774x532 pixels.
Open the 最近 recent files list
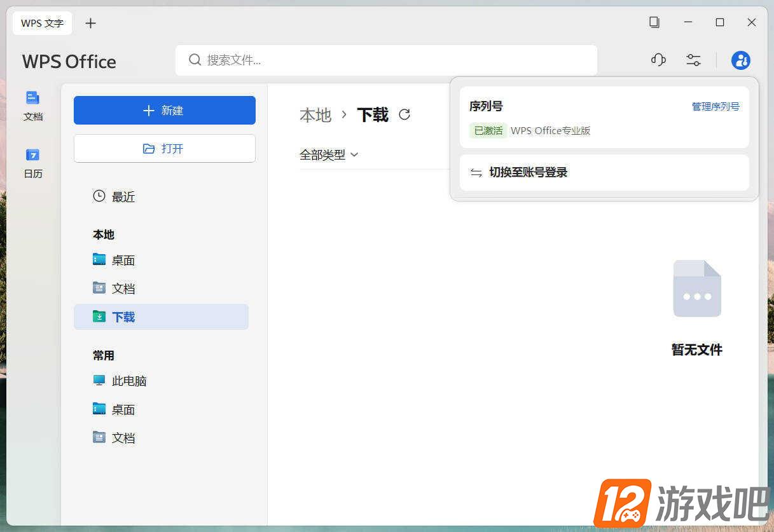click(114, 197)
